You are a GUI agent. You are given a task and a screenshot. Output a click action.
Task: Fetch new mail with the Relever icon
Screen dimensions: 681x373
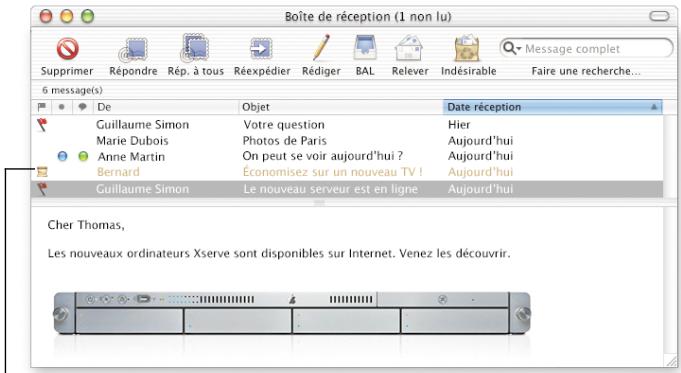click(x=408, y=48)
